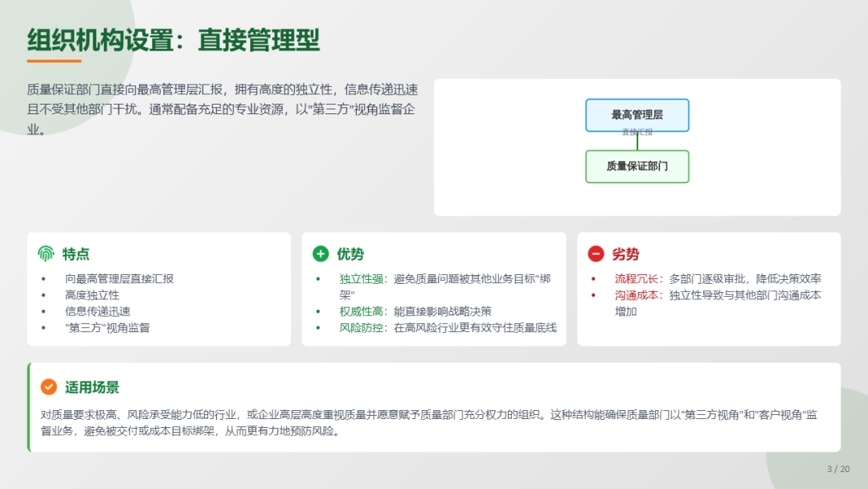
Task: Select the 特点 card heading
Action: [76, 254]
